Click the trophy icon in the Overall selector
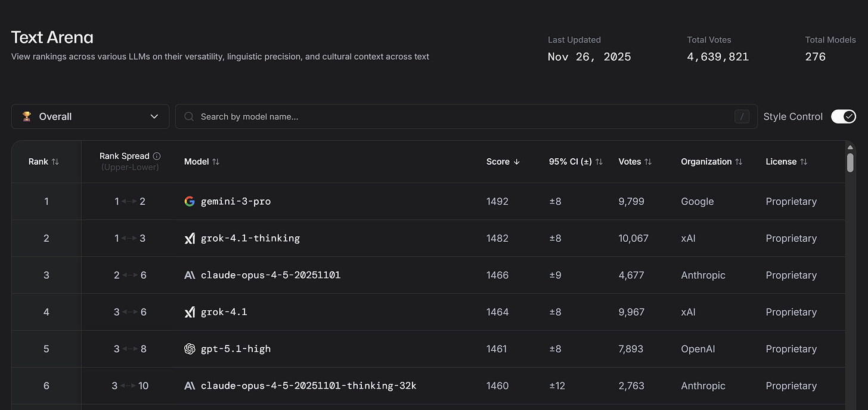The height and width of the screenshot is (410, 868). pos(27,116)
